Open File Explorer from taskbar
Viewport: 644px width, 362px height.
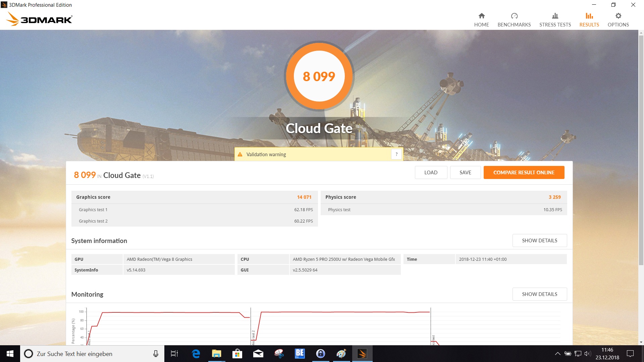click(x=216, y=354)
